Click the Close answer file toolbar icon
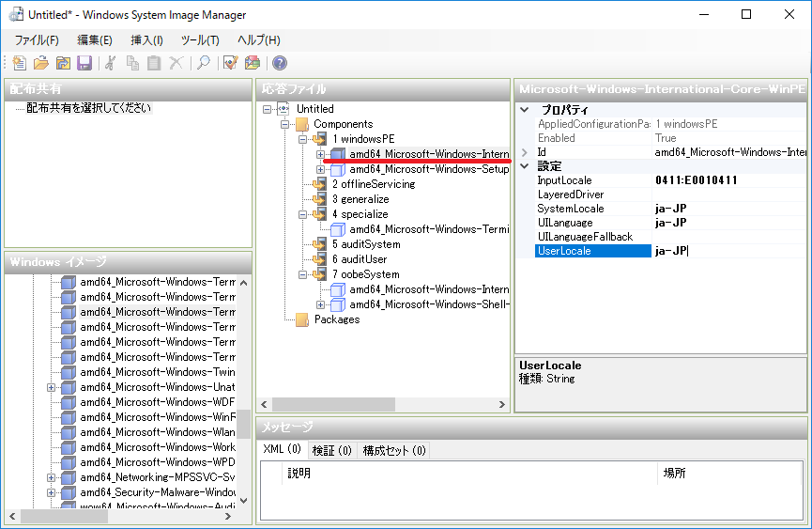Screen dimensions: 812x529 tap(63, 63)
